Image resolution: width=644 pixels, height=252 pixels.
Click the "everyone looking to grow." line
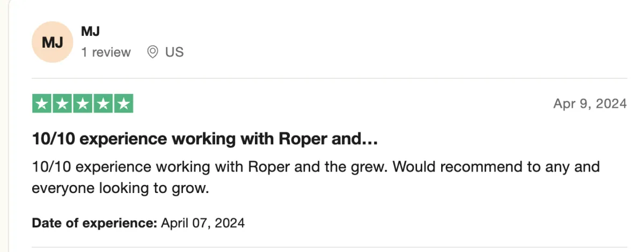tap(120, 188)
